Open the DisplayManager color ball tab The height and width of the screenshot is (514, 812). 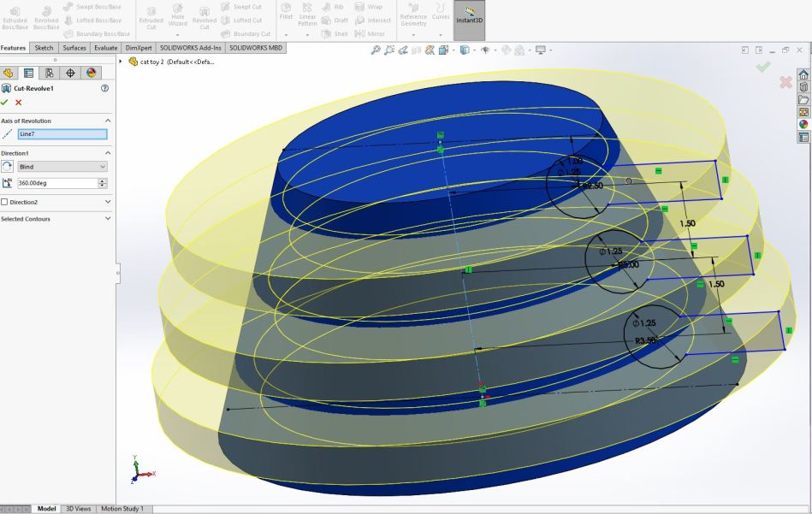click(91, 73)
